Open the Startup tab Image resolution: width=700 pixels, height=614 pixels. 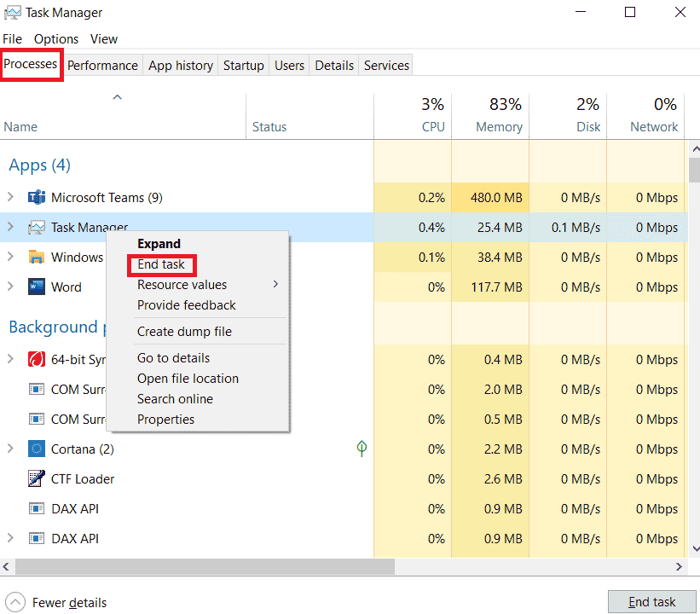(x=243, y=66)
